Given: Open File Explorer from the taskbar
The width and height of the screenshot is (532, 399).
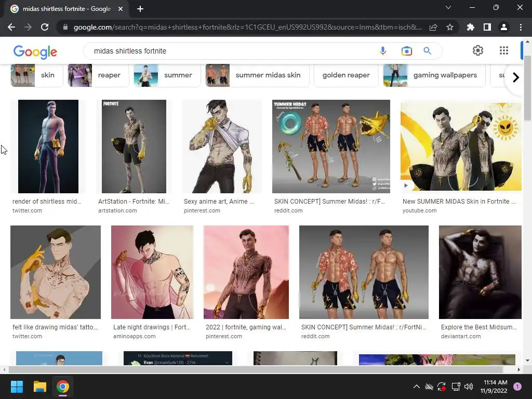Looking at the screenshot, I should click(x=39, y=387).
